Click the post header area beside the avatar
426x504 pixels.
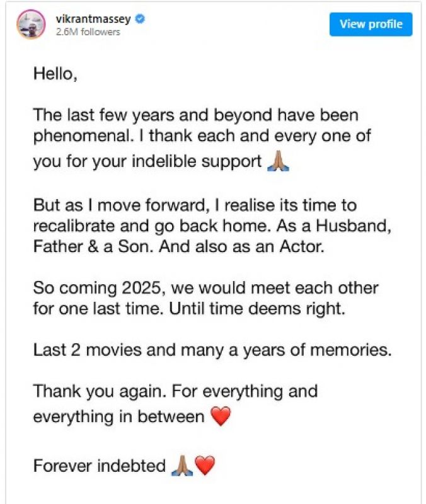point(221,24)
